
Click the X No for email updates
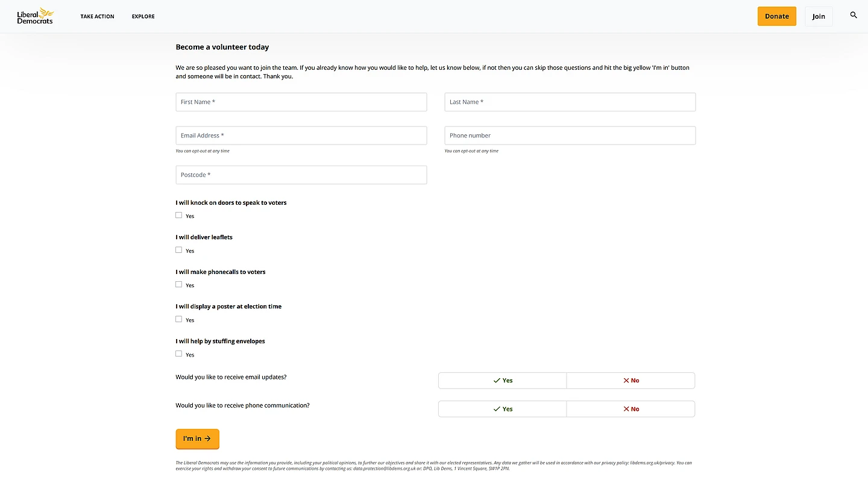[x=631, y=380]
